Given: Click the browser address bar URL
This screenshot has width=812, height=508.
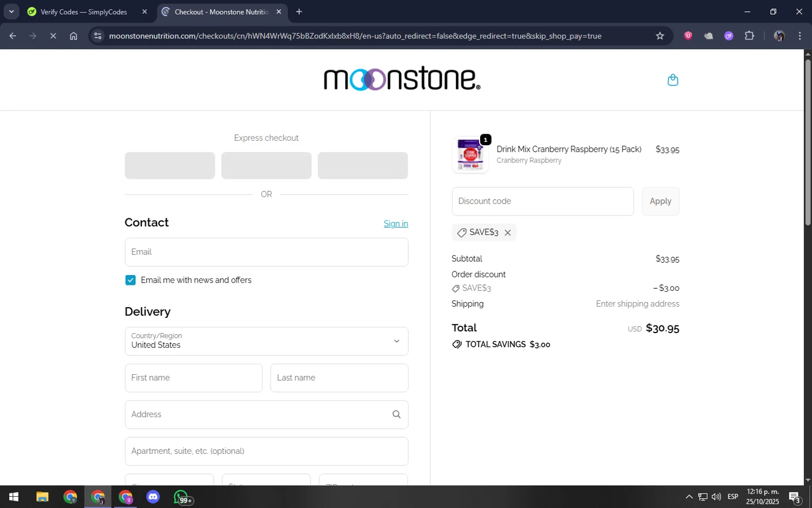Looking at the screenshot, I should click(355, 36).
